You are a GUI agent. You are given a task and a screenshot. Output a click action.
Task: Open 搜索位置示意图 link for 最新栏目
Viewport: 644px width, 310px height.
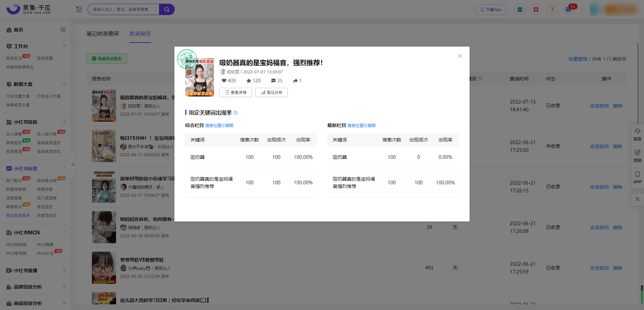tap(362, 126)
